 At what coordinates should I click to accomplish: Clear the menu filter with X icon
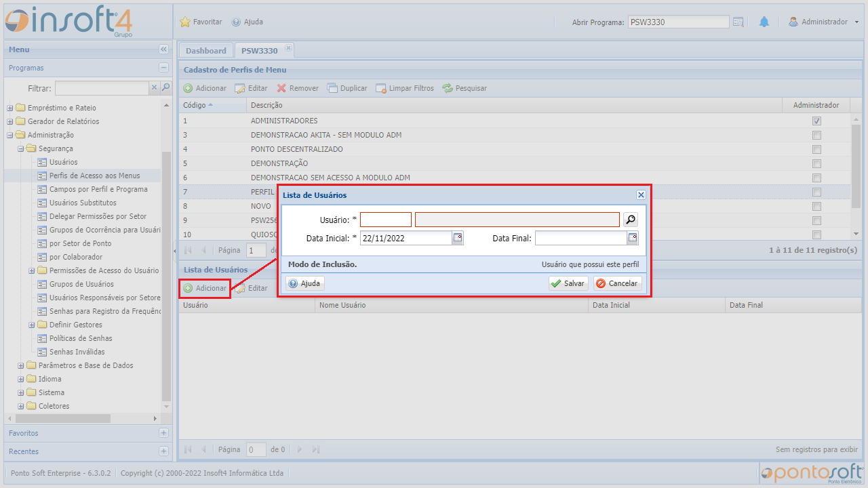(155, 87)
